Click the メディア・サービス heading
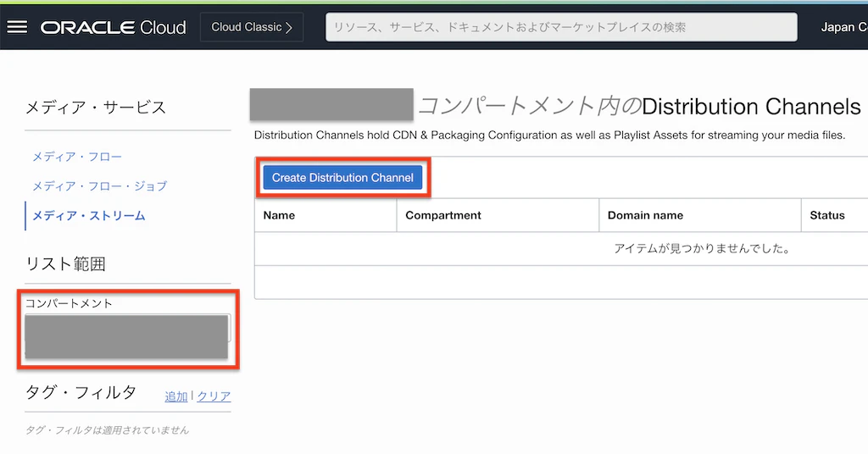The image size is (868, 454). [x=96, y=108]
